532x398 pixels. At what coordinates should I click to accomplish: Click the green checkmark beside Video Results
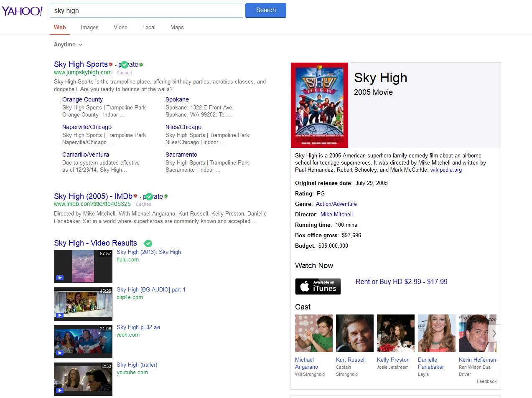[148, 243]
